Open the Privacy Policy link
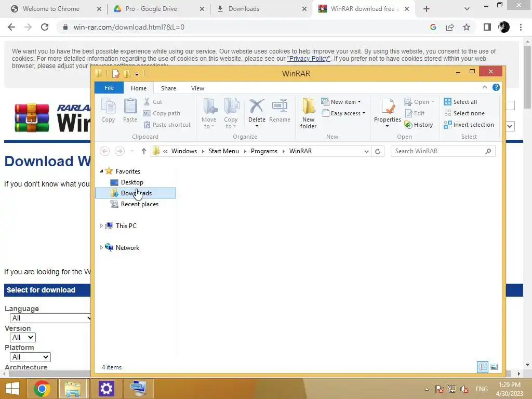 pyautogui.click(x=309, y=59)
